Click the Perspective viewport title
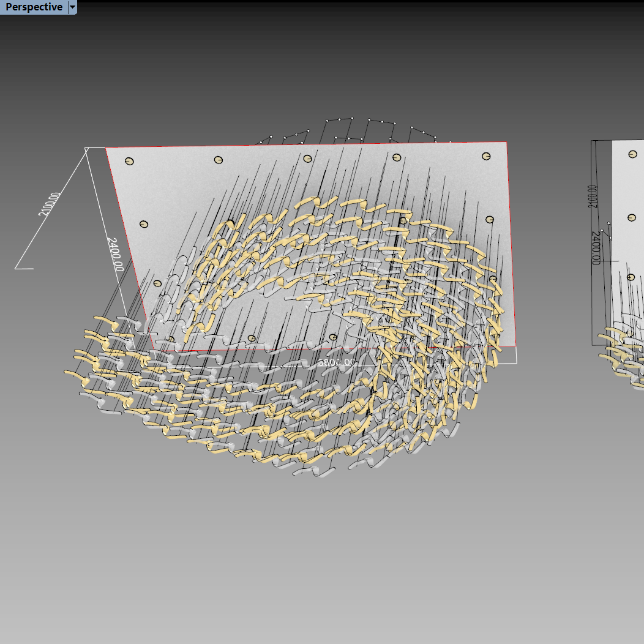The width and height of the screenshot is (644, 644). pyautogui.click(x=34, y=7)
